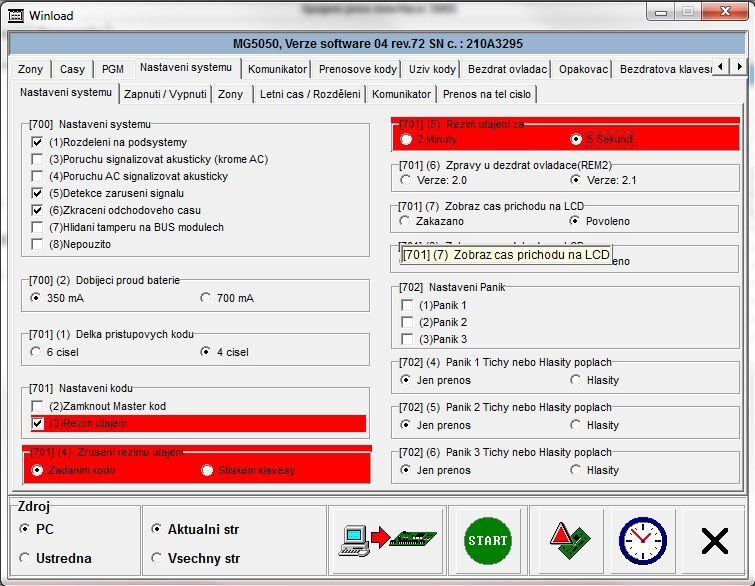This screenshot has width=755, height=586.
Task: Set Panik 1 alarm to Hlasity
Action: coord(576,380)
